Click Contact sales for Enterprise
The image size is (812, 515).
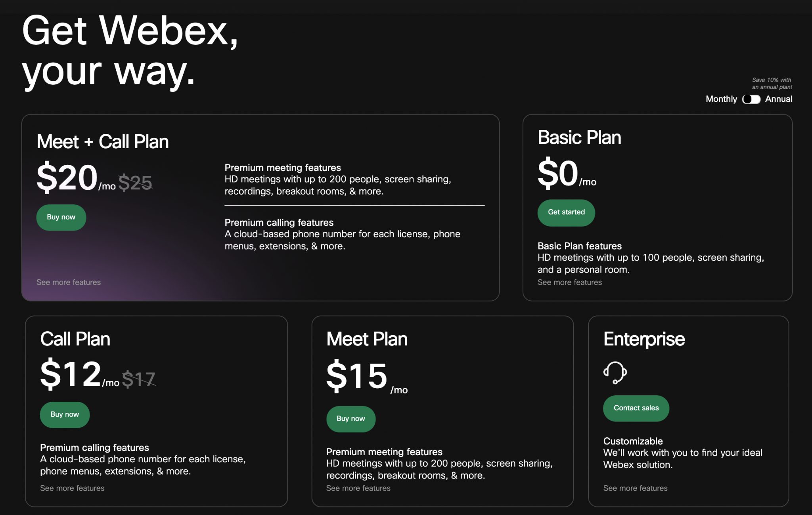(x=636, y=408)
